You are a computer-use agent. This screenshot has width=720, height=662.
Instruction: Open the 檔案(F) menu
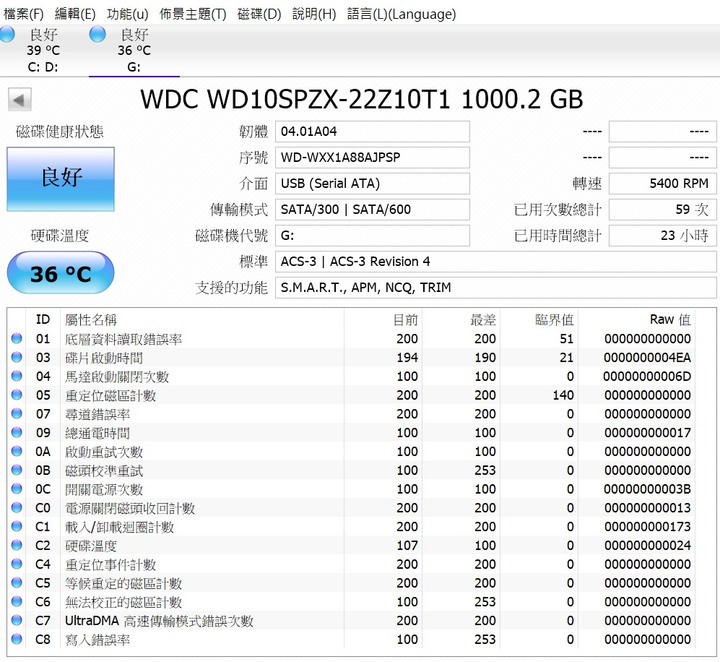pyautogui.click(x=23, y=14)
